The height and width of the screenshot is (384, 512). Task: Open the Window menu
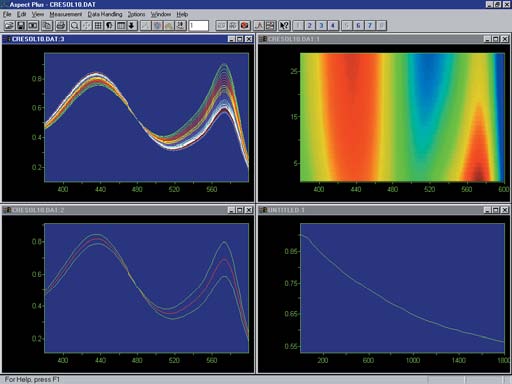click(161, 14)
